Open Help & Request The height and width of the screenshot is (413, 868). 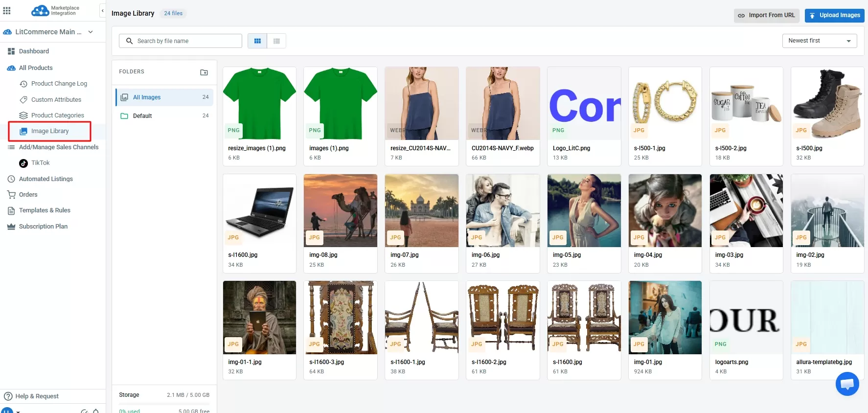(x=37, y=396)
